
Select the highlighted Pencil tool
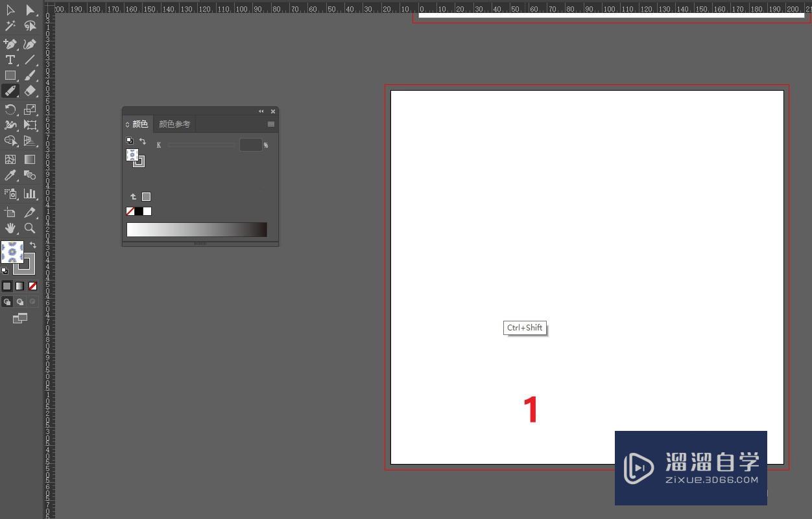point(10,91)
